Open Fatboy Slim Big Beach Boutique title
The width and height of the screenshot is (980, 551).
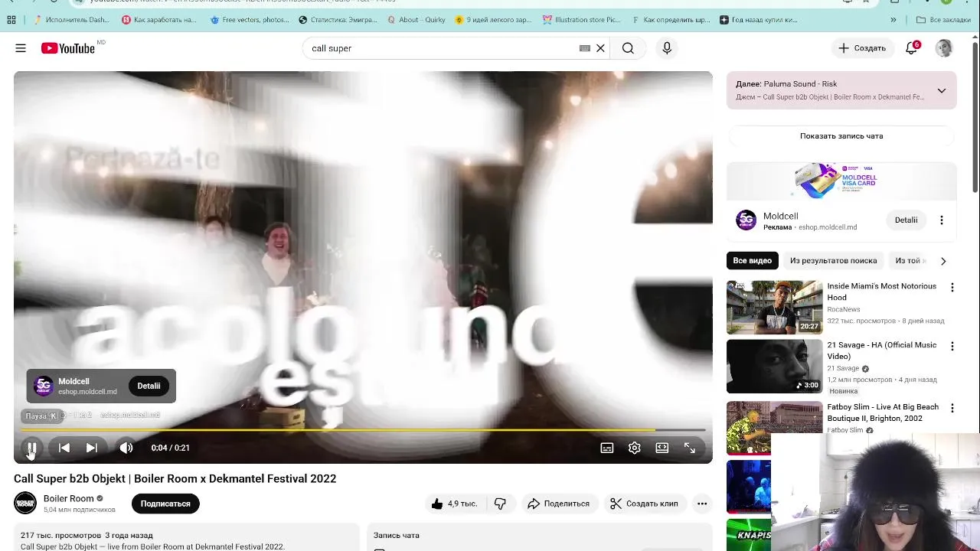883,412
